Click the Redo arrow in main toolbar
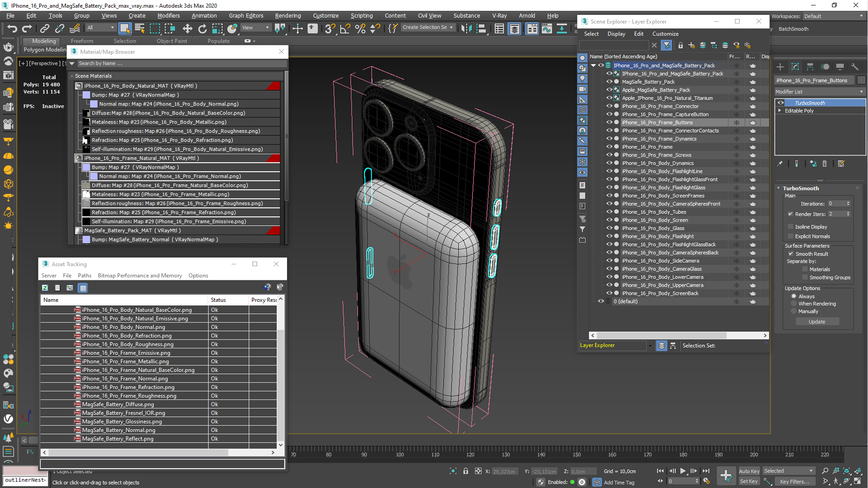 (x=27, y=28)
